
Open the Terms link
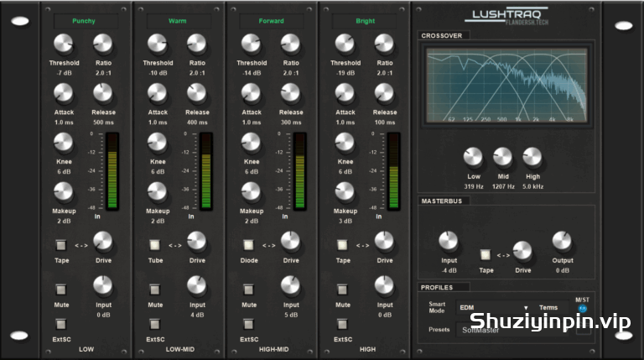(x=548, y=307)
